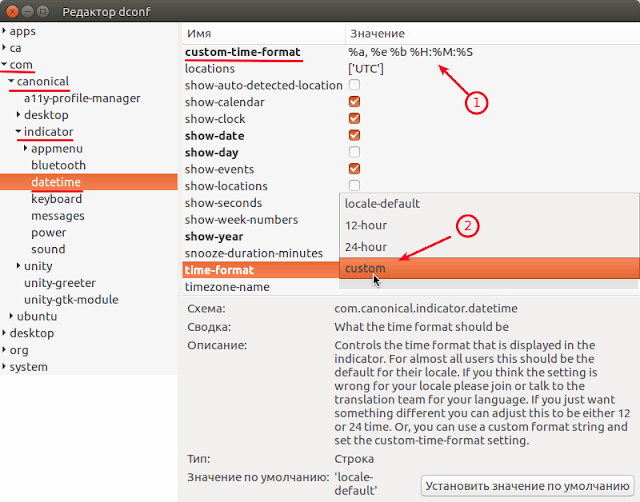Uncheck the show-date checkbox
The height and width of the screenshot is (502, 640).
(x=354, y=135)
